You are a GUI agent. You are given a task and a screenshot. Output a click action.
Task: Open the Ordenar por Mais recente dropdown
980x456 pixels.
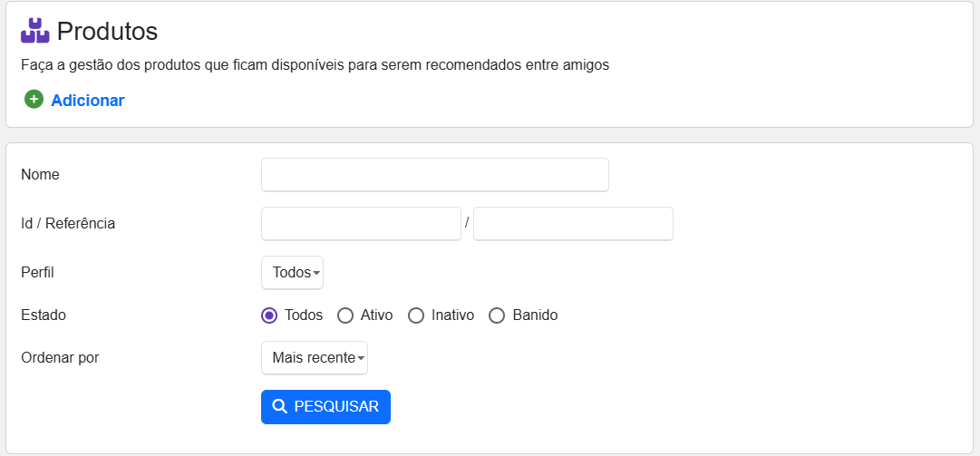click(315, 358)
